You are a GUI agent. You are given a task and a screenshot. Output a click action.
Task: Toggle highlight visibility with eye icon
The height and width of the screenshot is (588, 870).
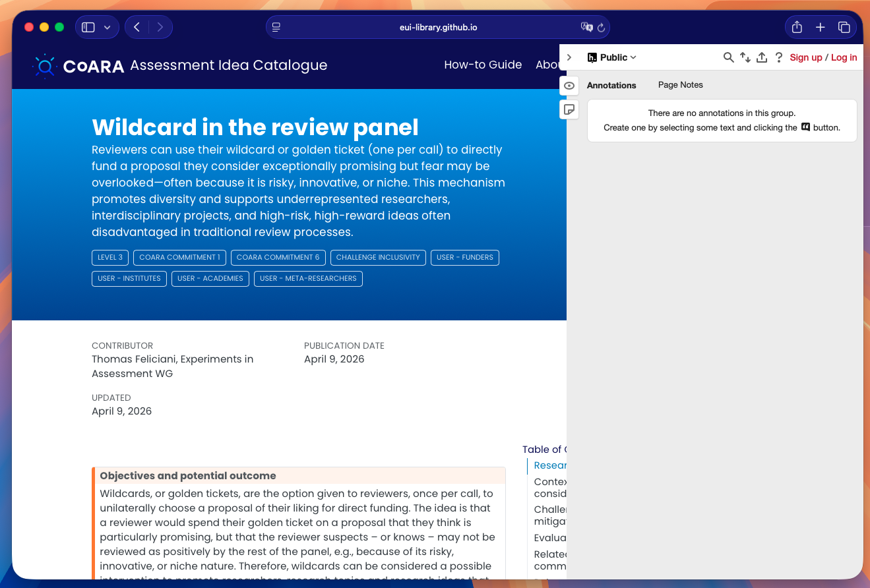[x=569, y=86]
